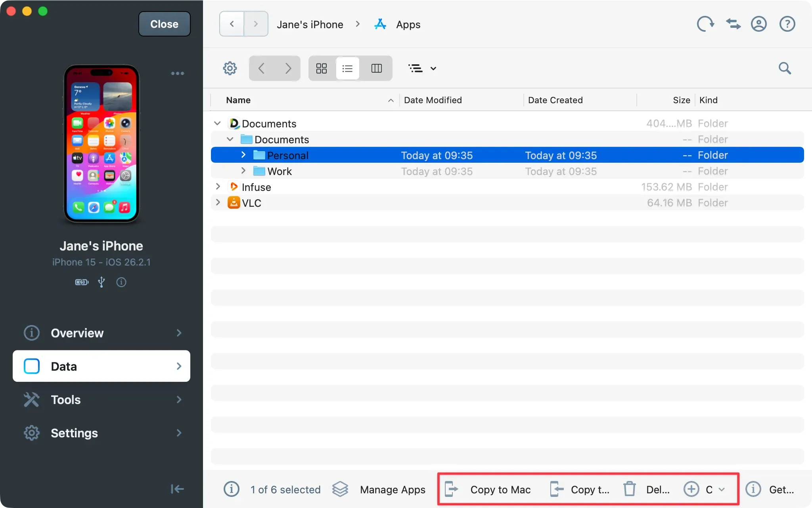Click the search magnifier icon
Image resolution: width=812 pixels, height=508 pixels.
785,68
